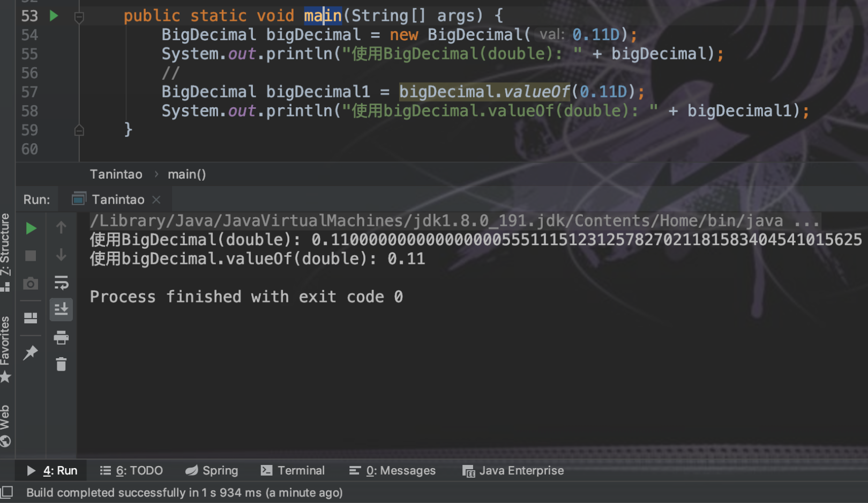Open the 6: TODO tool window
The width and height of the screenshot is (868, 503).
131,470
